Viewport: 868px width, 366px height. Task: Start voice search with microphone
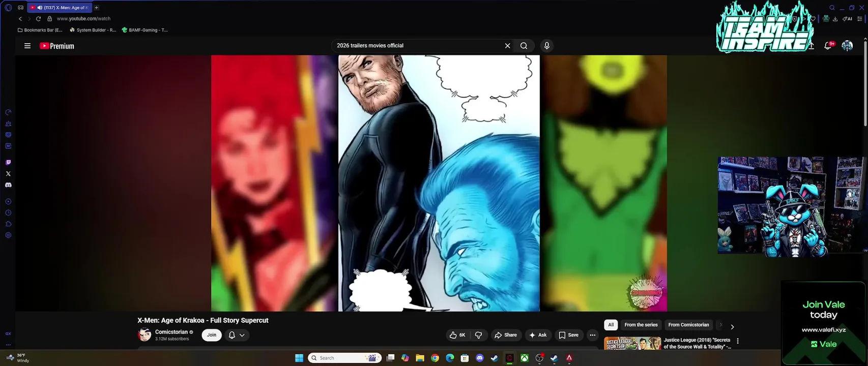pos(547,46)
